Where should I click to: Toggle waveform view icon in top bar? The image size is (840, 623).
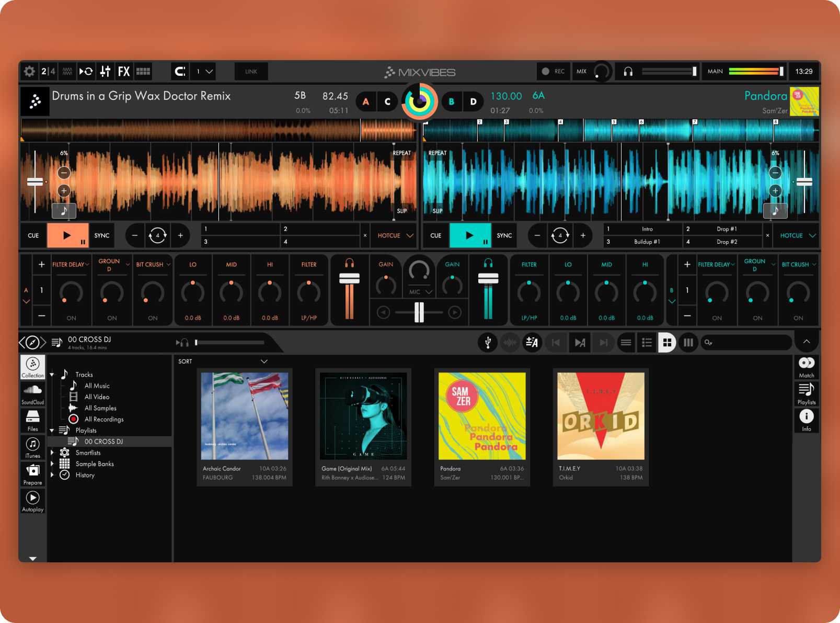point(67,71)
